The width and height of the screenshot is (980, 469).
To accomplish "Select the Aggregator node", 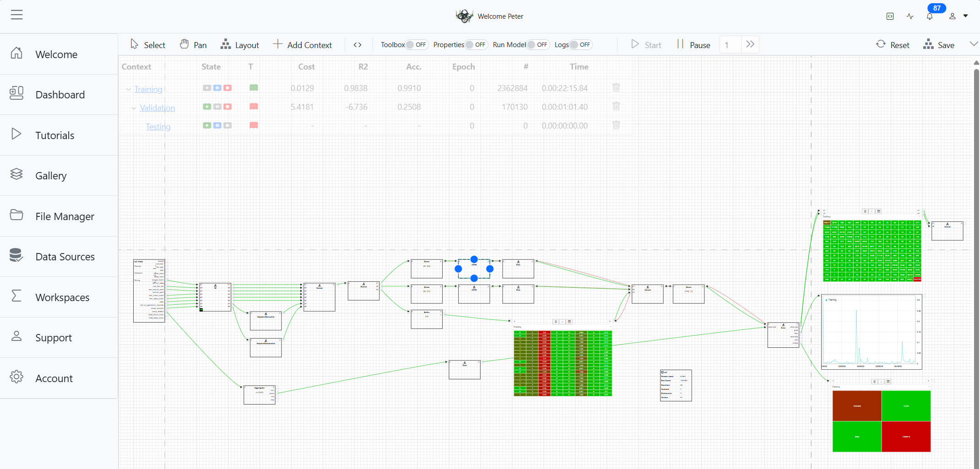I will point(260,395).
